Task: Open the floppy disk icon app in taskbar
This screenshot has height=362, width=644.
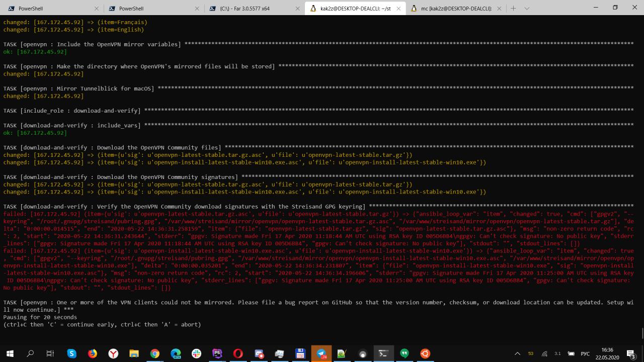Action: pyautogui.click(x=300, y=353)
